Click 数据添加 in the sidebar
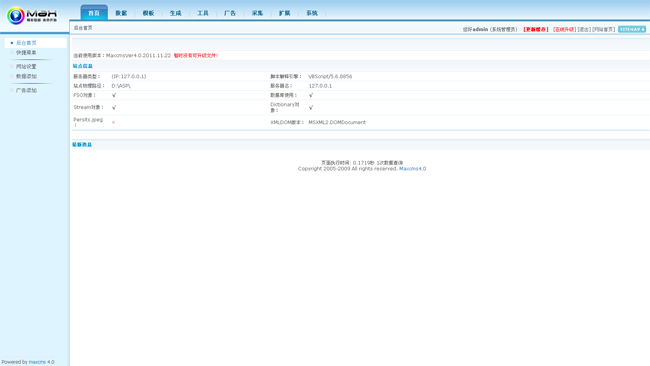650x366 pixels. click(26, 76)
